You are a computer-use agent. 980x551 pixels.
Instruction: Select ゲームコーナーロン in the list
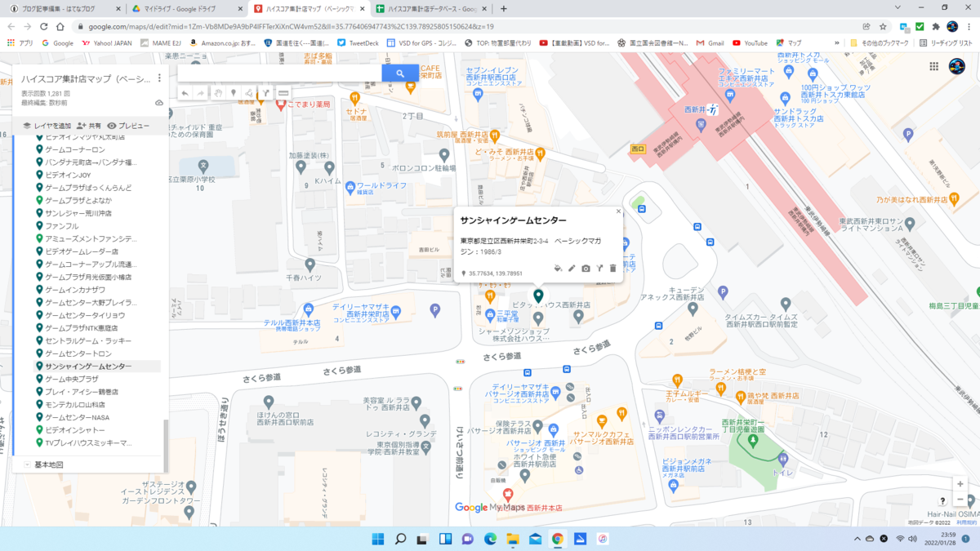[75, 150]
